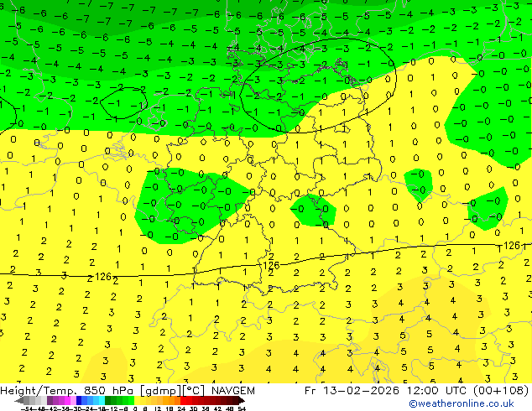
Task: Click the "-54" legend scale value
Action: point(27,408)
